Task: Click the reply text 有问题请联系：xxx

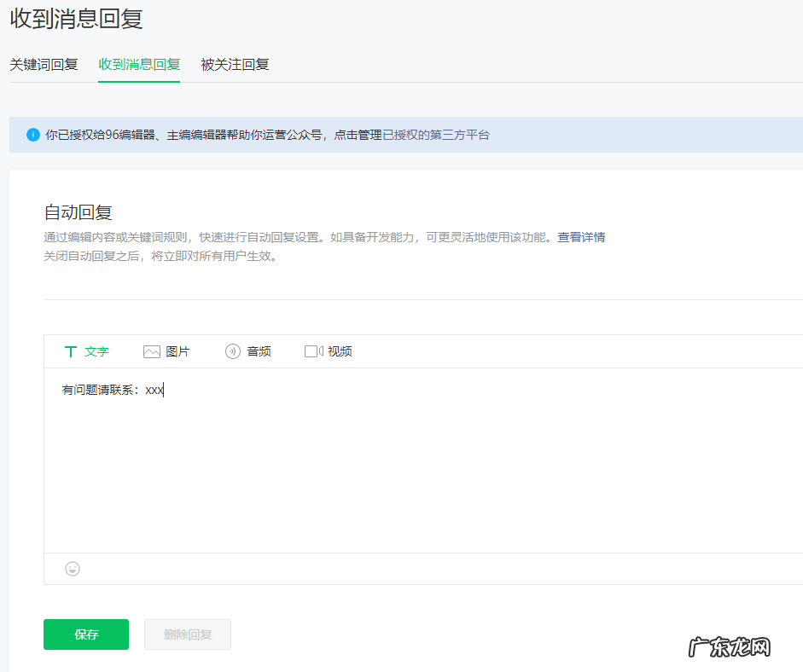Action: 111,389
